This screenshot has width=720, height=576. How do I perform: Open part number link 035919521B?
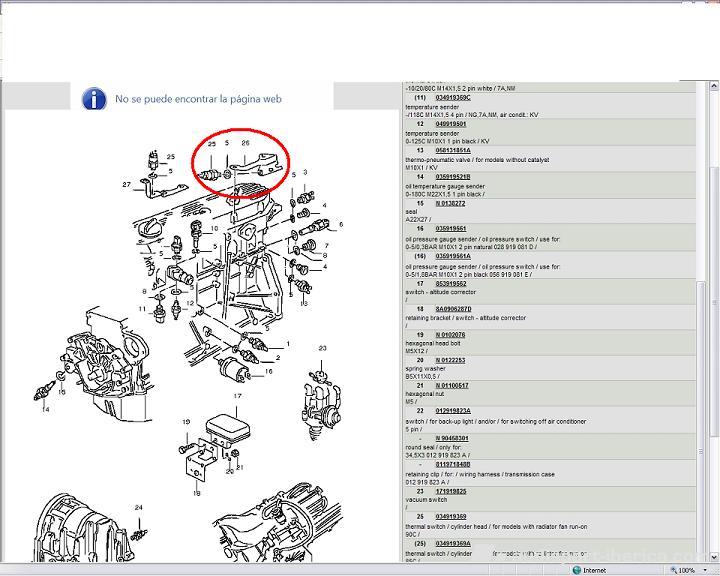tap(453, 177)
